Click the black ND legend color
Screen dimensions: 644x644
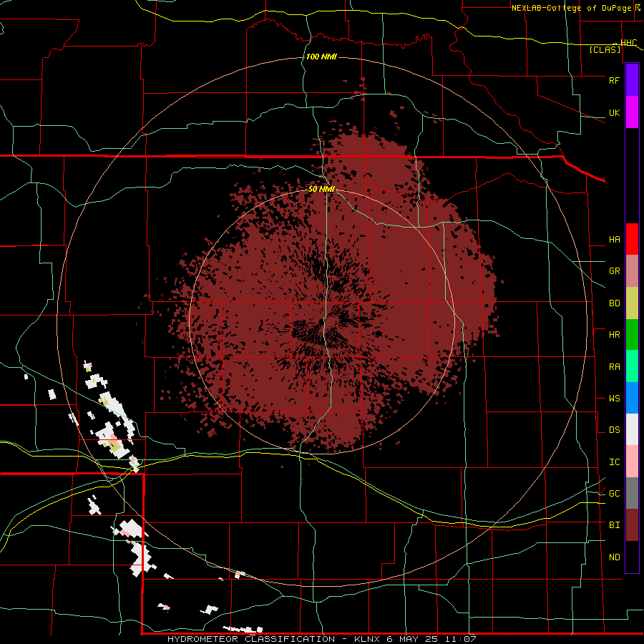point(632,557)
